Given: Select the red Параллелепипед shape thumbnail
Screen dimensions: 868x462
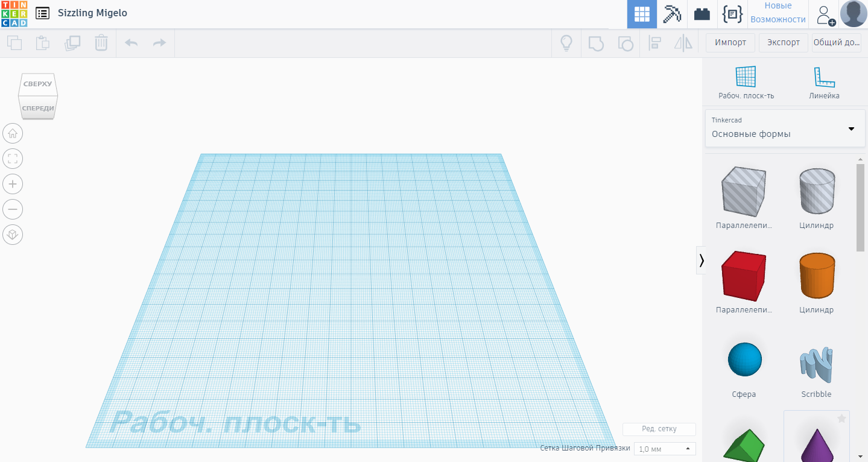Looking at the screenshot, I should 744,276.
